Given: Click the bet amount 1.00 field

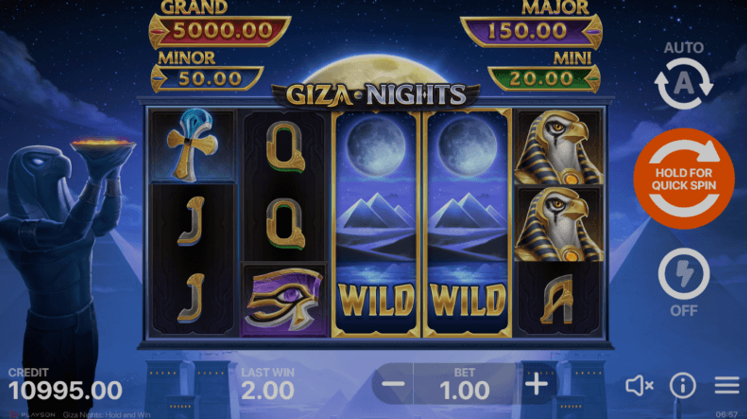Looking at the screenshot, I should click(x=464, y=385).
